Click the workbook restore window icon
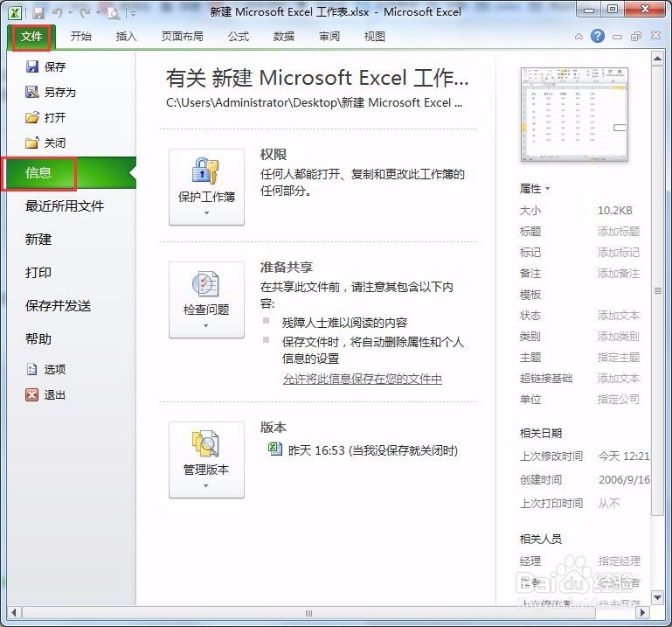 [x=636, y=37]
